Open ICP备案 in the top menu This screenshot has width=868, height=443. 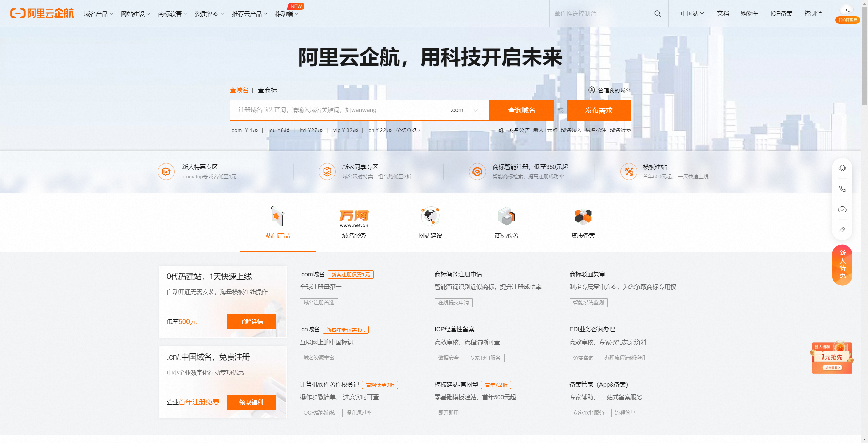pos(781,14)
